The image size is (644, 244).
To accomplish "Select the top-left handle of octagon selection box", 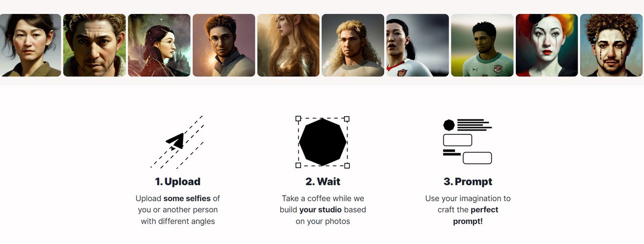I will coord(298,118).
